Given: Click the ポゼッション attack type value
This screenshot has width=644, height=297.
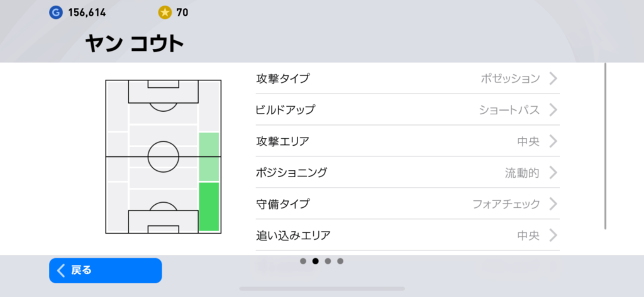Looking at the screenshot, I should 510,78.
